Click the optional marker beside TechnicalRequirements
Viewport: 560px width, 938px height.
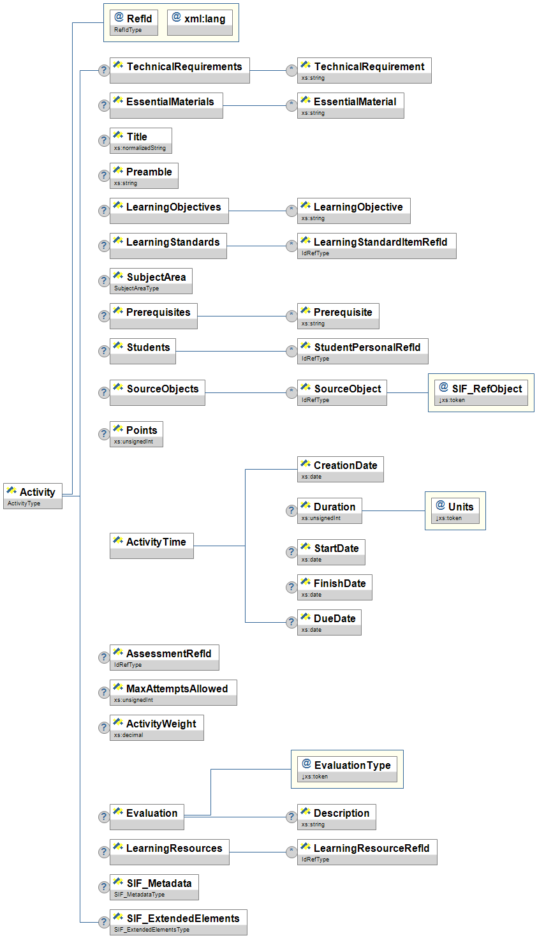coord(104,70)
